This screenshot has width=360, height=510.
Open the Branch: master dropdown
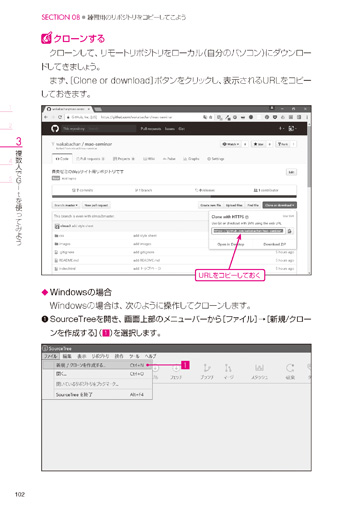[x=66, y=205]
